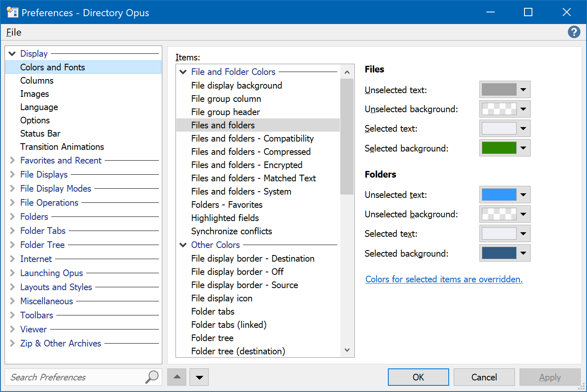The width and height of the screenshot is (587, 392).
Task: Open Files Selected background green color swatch
Action: (x=499, y=148)
